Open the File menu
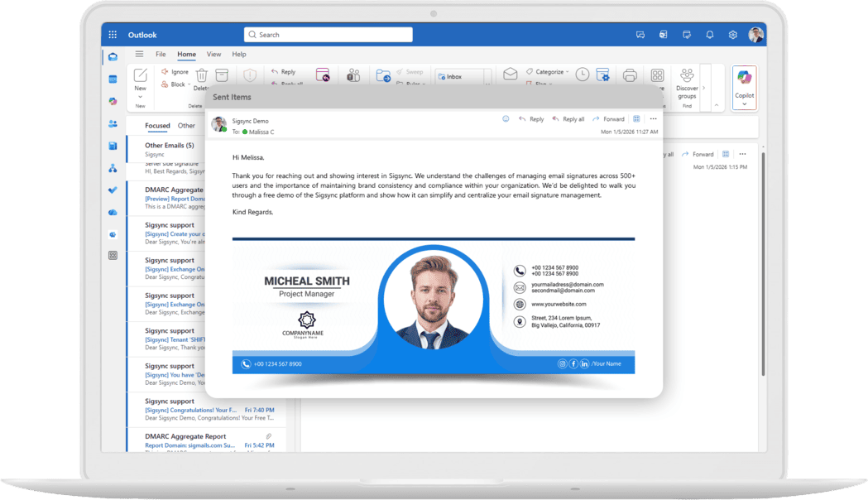The height and width of the screenshot is (500, 868). pyautogui.click(x=161, y=55)
